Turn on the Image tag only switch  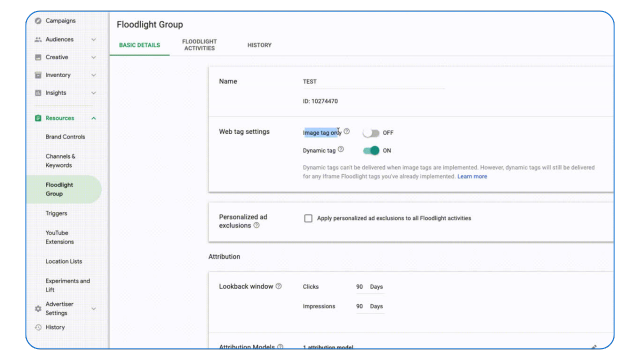coord(371,133)
